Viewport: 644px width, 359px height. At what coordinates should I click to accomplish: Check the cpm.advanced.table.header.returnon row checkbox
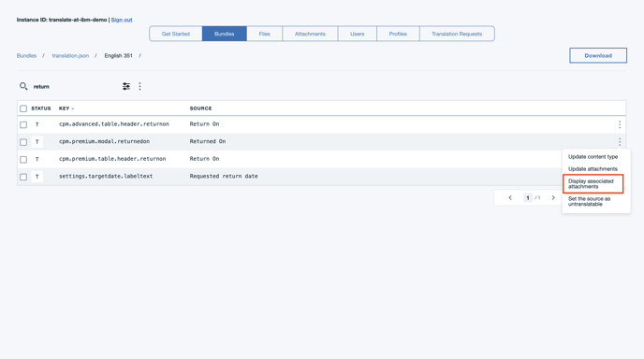pos(23,124)
